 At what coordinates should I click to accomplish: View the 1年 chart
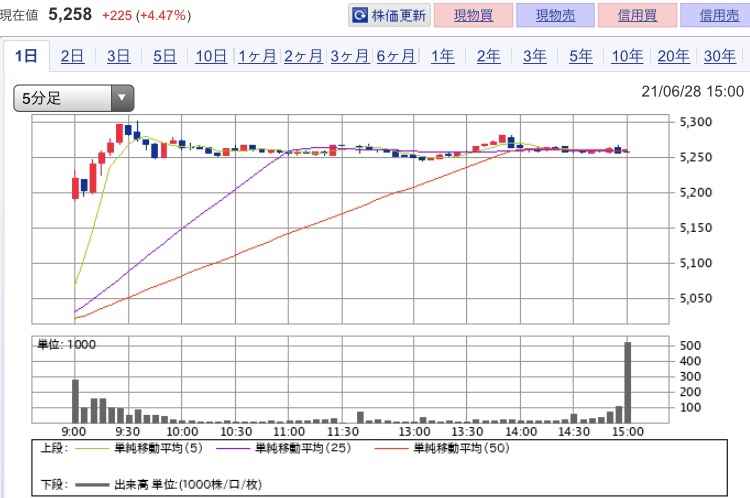442,56
